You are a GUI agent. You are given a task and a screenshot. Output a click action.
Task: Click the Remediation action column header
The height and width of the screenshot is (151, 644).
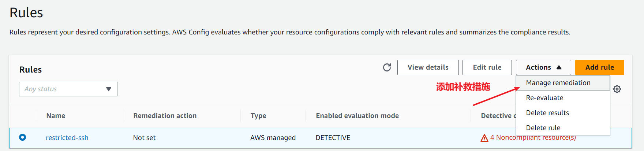165,116
